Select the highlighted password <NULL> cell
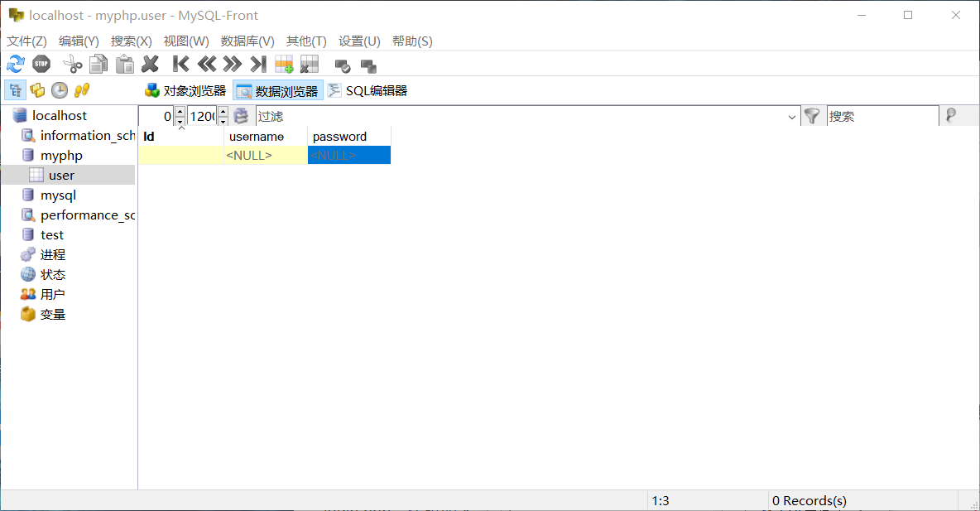 [x=349, y=156]
